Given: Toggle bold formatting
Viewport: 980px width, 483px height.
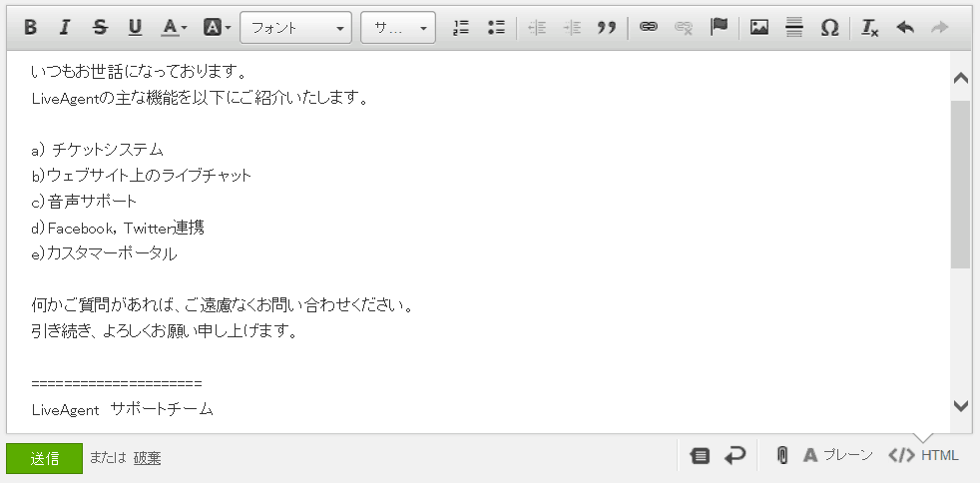Looking at the screenshot, I should 30,28.
